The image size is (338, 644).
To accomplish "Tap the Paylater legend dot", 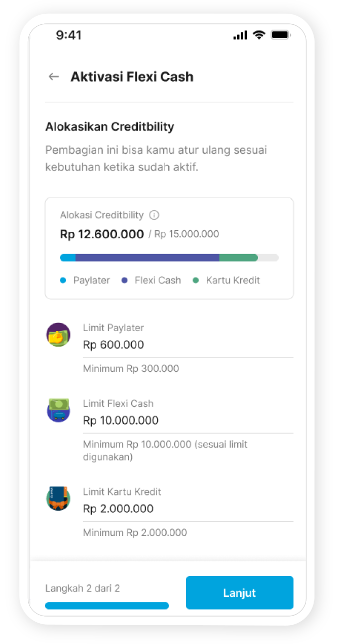I will pyautogui.click(x=63, y=280).
